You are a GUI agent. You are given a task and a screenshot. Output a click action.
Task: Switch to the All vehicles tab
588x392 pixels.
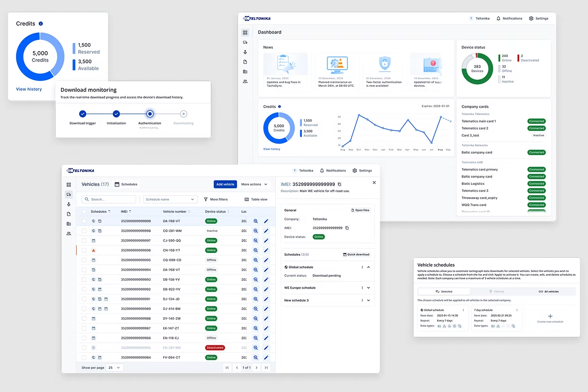click(x=548, y=292)
